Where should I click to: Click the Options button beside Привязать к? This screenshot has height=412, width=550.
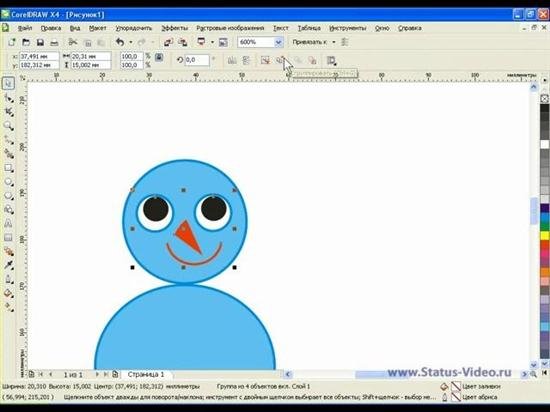click(345, 42)
